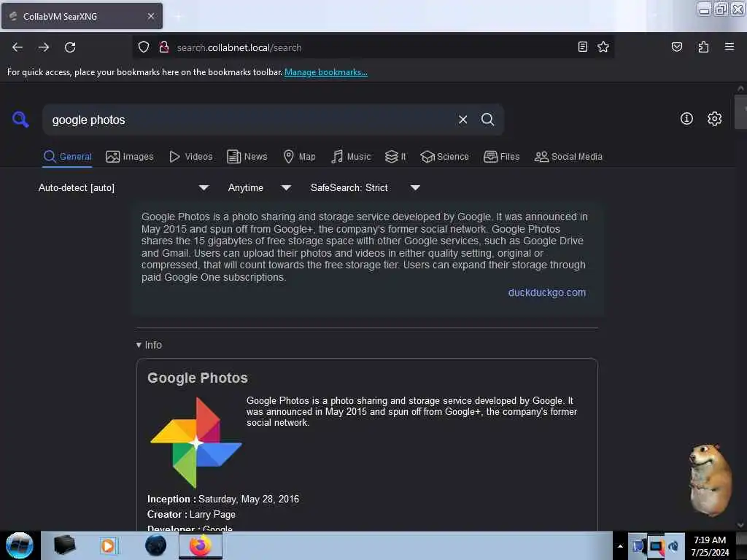Screen dimensions: 747x560
Task: Launch the media player taskbar icon
Action: coord(109,545)
